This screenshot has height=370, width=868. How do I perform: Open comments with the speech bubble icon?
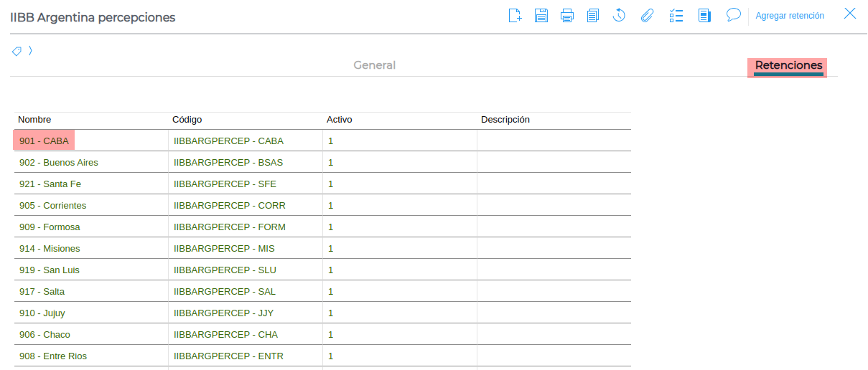[733, 14]
